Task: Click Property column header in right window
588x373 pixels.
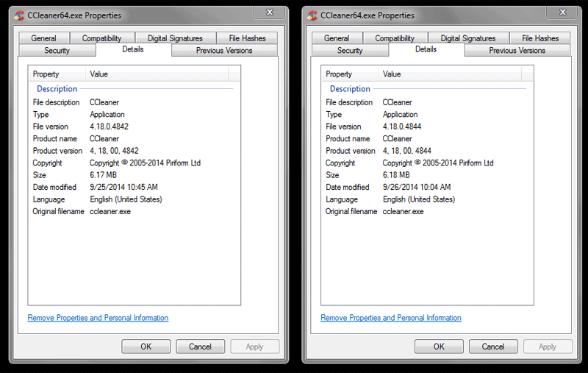Action: 351,74
